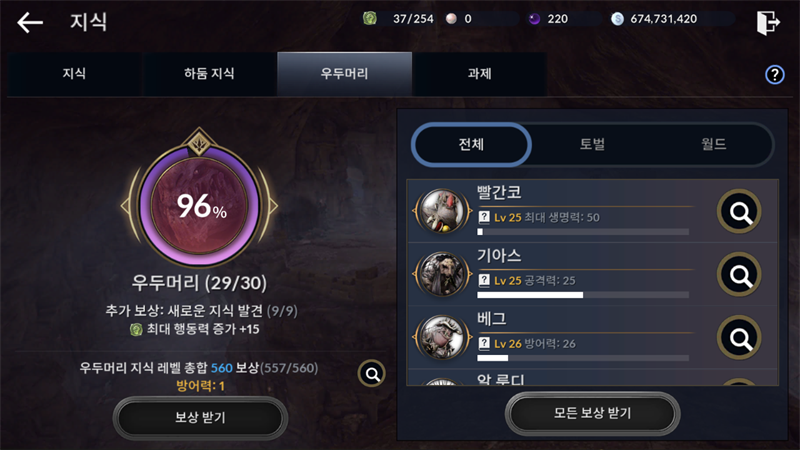
Task: Go back using the arrow icon
Action: pyautogui.click(x=30, y=22)
